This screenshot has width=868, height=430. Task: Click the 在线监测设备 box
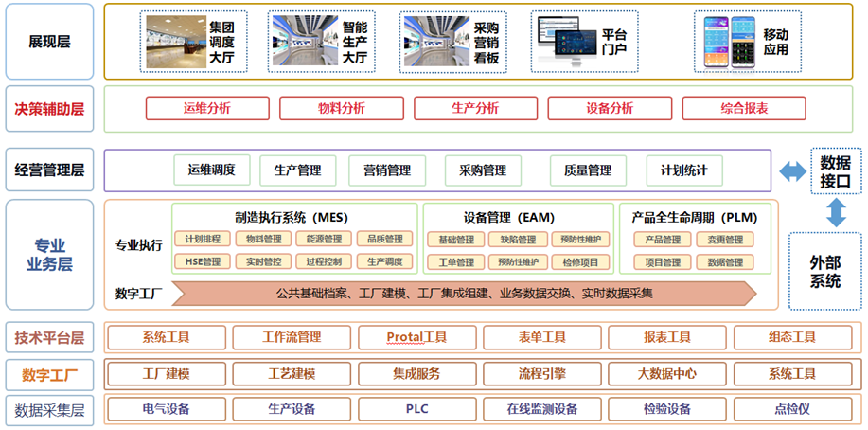541,409
